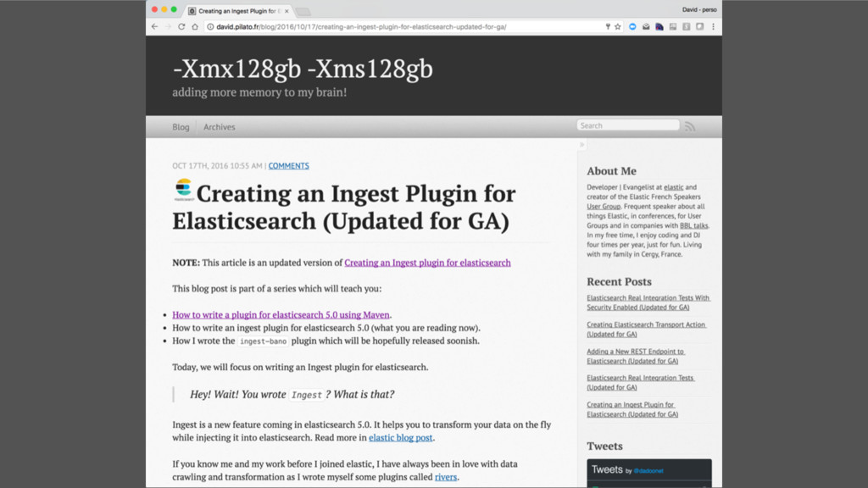Open the 'User Group' link

(604, 207)
